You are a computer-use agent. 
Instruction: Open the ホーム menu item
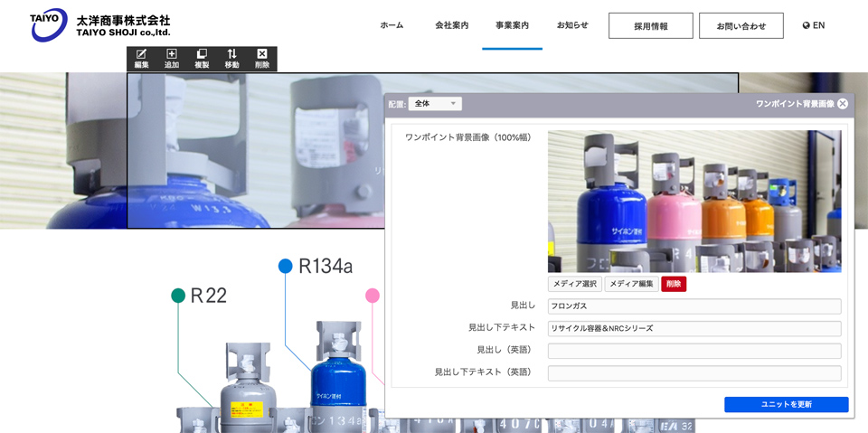(x=392, y=25)
